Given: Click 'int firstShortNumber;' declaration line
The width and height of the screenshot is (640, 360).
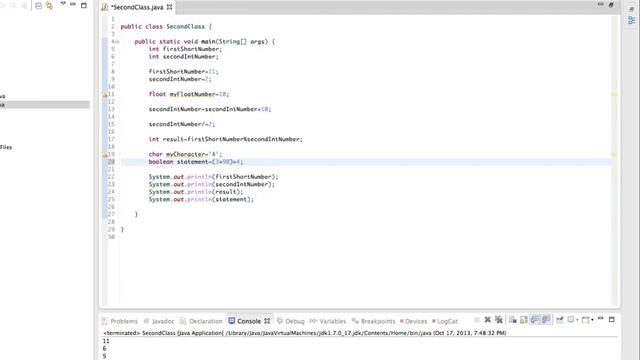Looking at the screenshot, I should coord(185,49).
